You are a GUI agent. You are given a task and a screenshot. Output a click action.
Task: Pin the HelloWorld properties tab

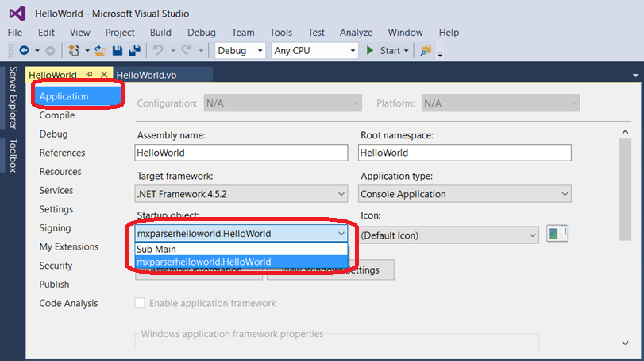click(89, 74)
